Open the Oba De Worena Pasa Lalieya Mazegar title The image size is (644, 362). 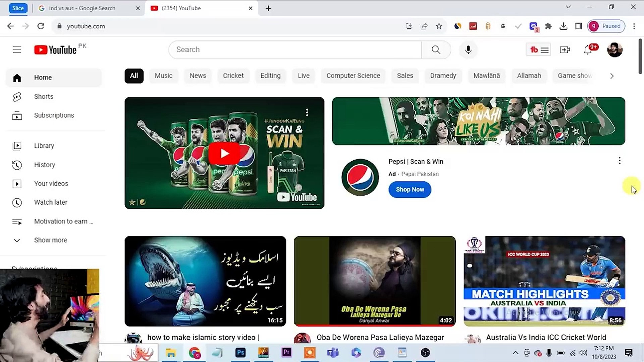point(380,337)
